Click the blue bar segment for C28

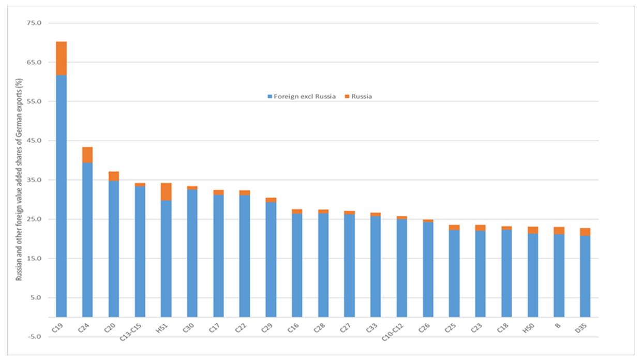[x=323, y=265]
